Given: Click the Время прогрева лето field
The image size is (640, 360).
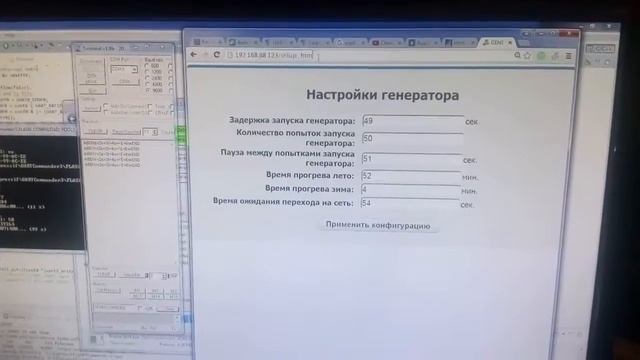Looking at the screenshot, I should (x=411, y=176).
